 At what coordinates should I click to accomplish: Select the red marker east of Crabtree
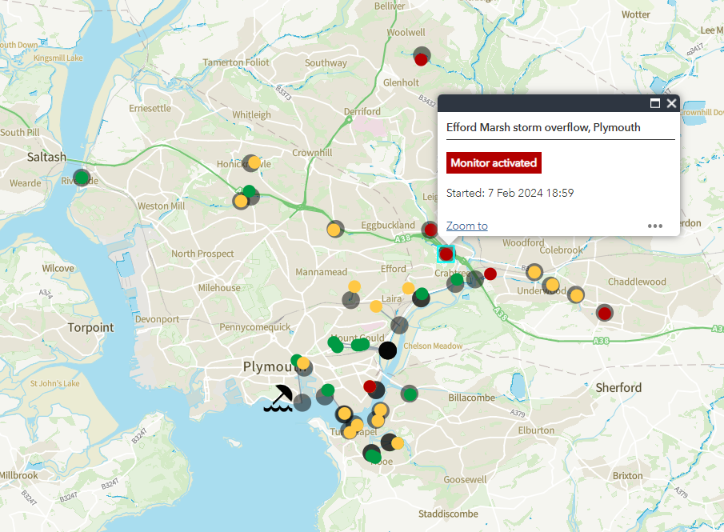click(x=490, y=274)
